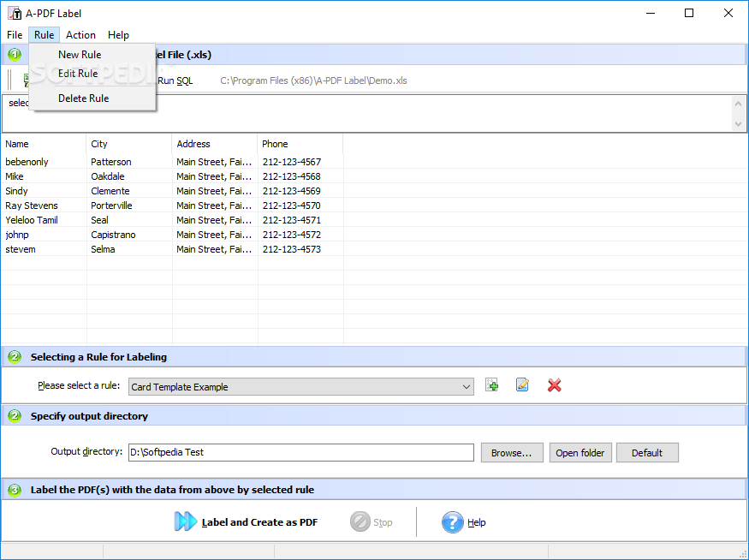Click the Run SQL button
Image resolution: width=749 pixels, height=560 pixels.
[x=175, y=80]
